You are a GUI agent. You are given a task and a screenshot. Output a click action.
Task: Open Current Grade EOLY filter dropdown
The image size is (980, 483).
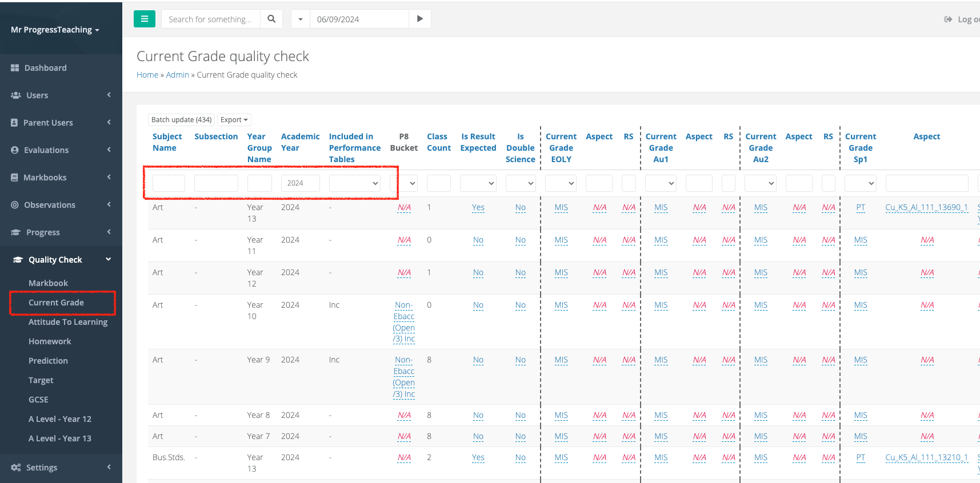click(561, 183)
